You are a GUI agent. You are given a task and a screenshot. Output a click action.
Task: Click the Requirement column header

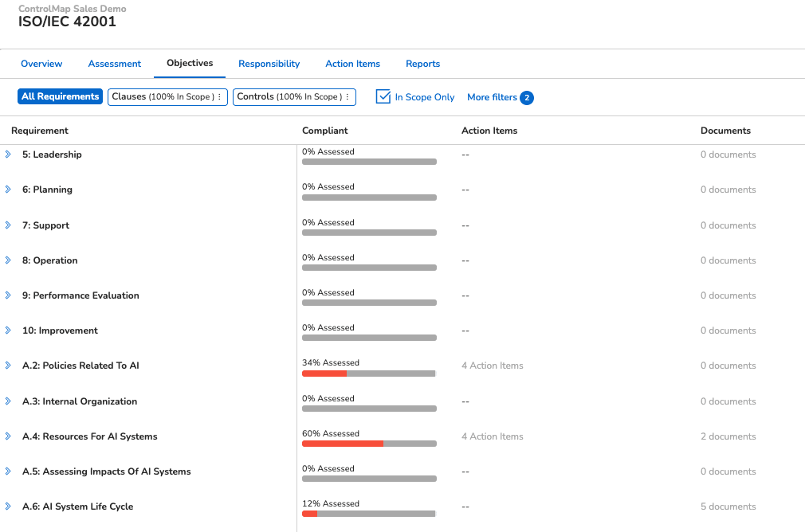pyautogui.click(x=40, y=131)
